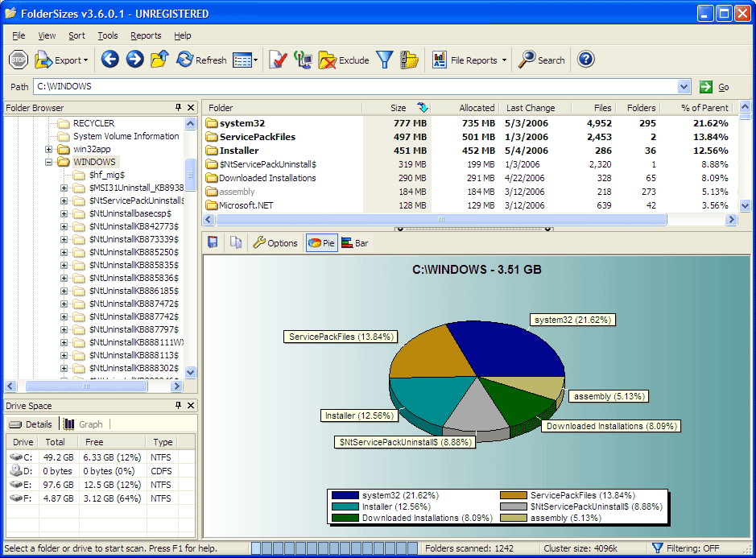
Task: Click the view details list icon
Action: (x=242, y=60)
